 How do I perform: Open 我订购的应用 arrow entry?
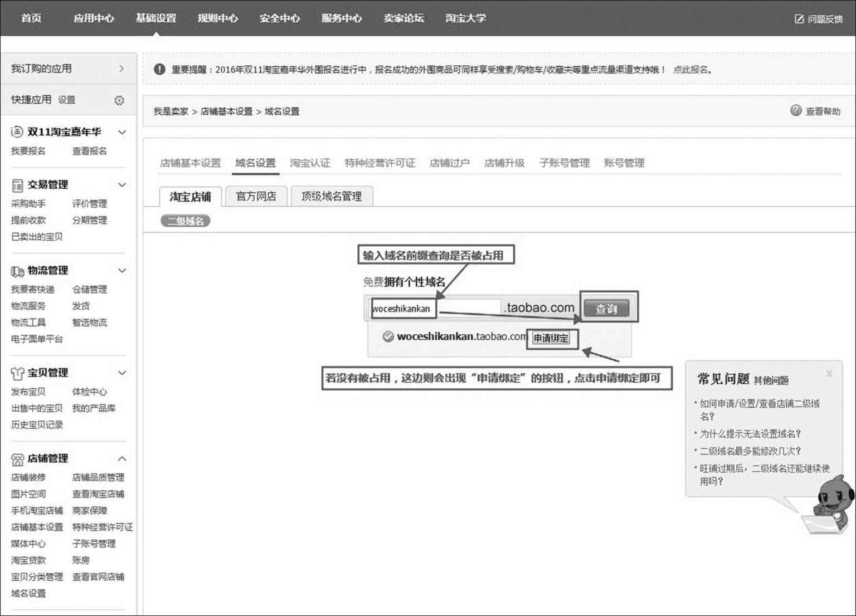point(121,69)
